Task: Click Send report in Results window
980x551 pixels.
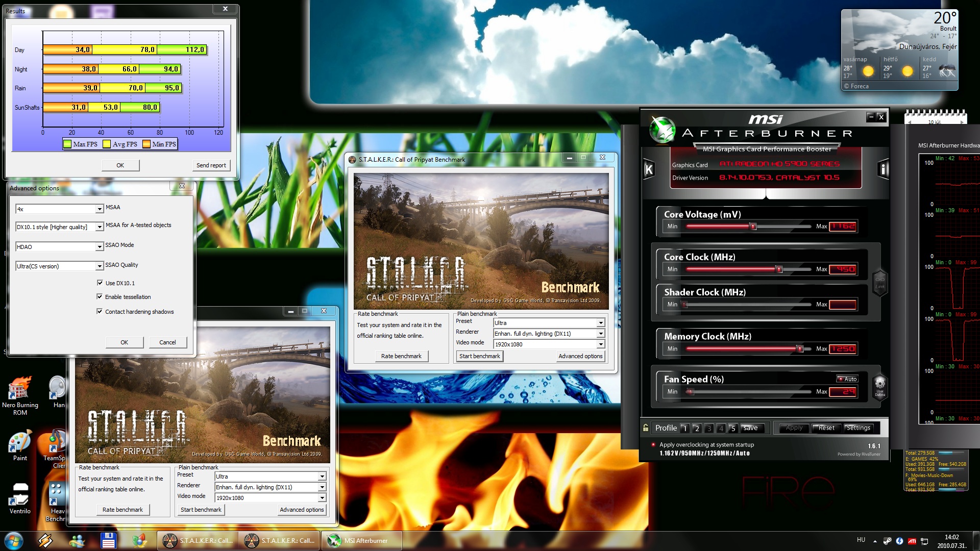Action: 211,165
